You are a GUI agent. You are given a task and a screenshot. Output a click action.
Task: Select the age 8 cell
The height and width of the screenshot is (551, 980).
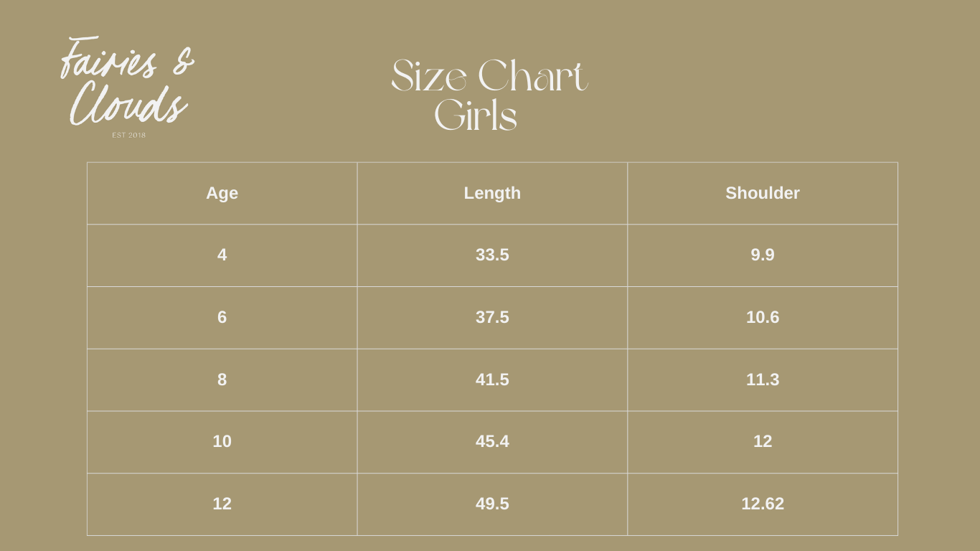point(222,380)
